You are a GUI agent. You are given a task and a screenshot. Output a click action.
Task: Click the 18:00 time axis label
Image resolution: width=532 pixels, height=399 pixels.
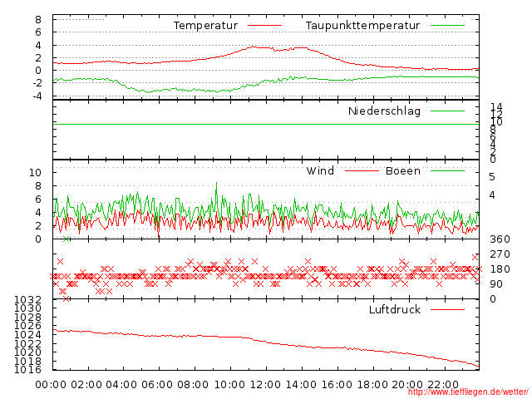pos(372,385)
